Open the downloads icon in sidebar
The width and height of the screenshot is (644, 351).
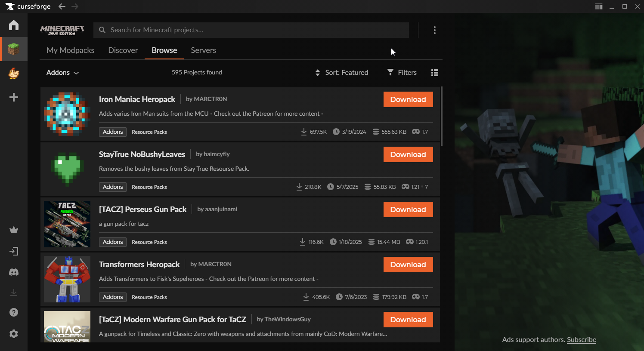tap(14, 292)
